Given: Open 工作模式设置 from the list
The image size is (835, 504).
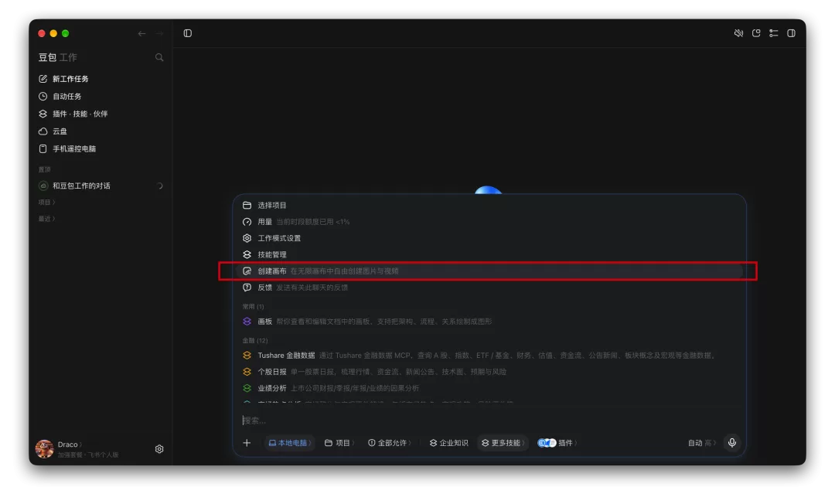Looking at the screenshot, I should [489, 238].
